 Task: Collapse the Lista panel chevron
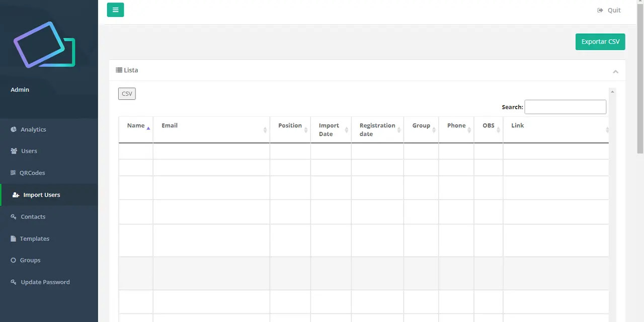pyautogui.click(x=615, y=71)
